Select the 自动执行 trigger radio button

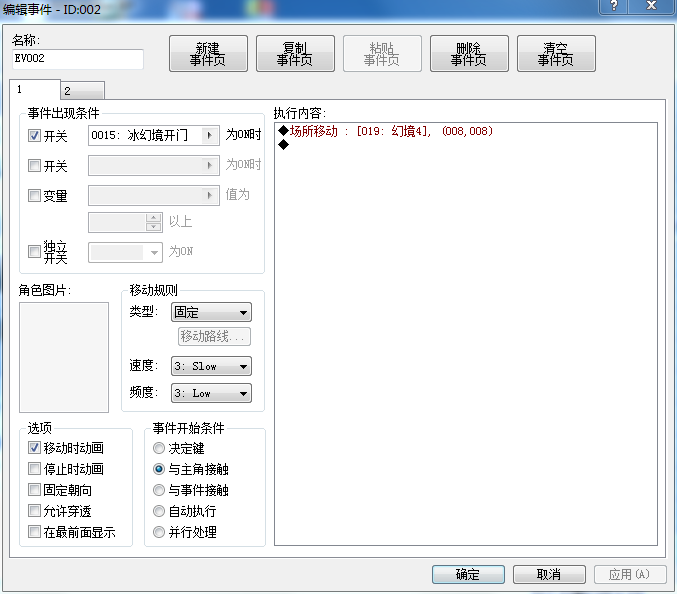click(x=159, y=511)
